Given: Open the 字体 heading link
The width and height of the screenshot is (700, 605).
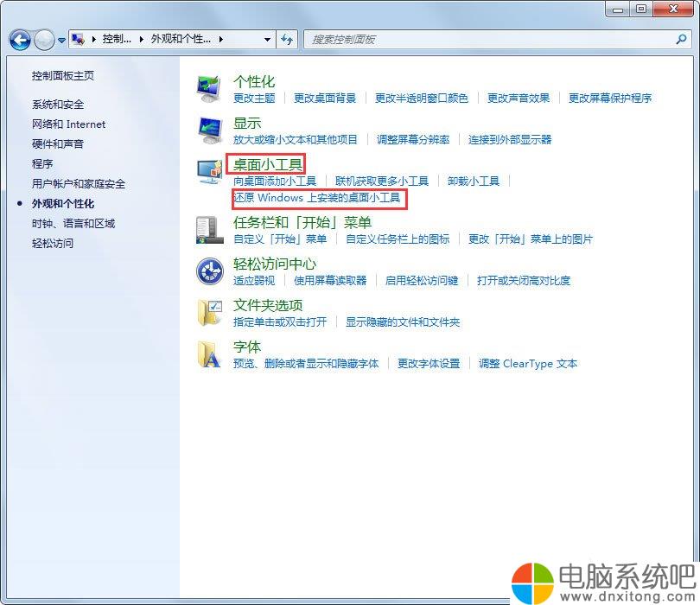Looking at the screenshot, I should coord(247,347).
